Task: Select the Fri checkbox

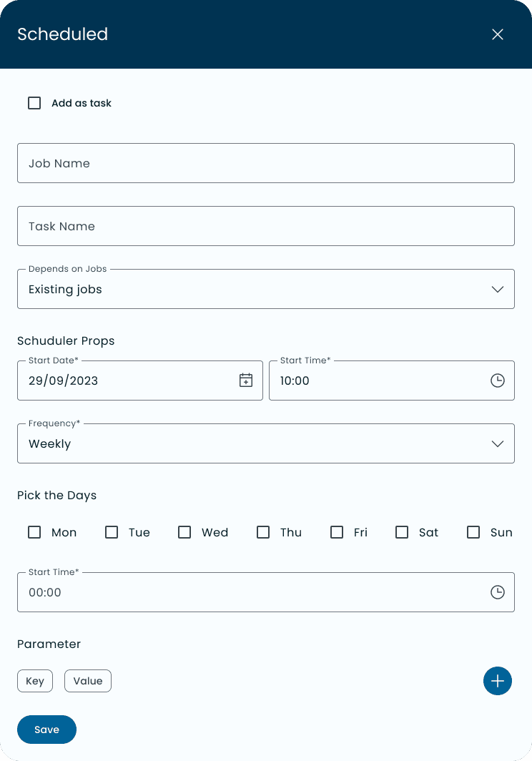Action: coord(337,532)
